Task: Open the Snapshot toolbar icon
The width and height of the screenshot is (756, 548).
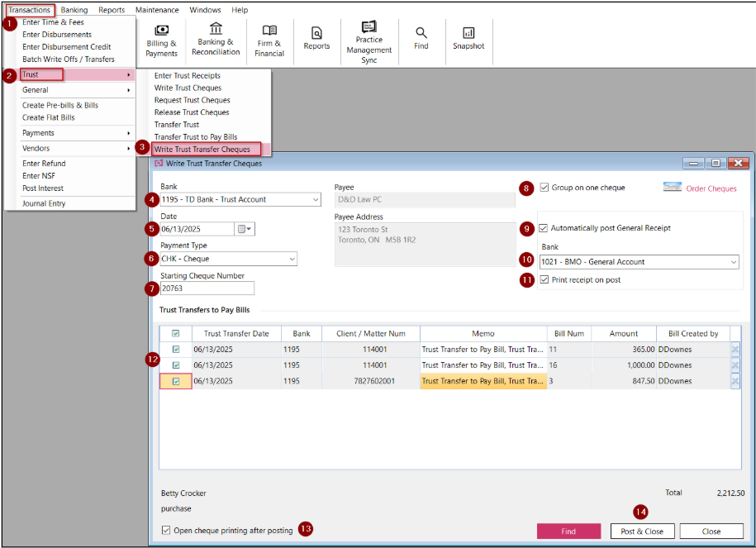Action: [x=468, y=38]
